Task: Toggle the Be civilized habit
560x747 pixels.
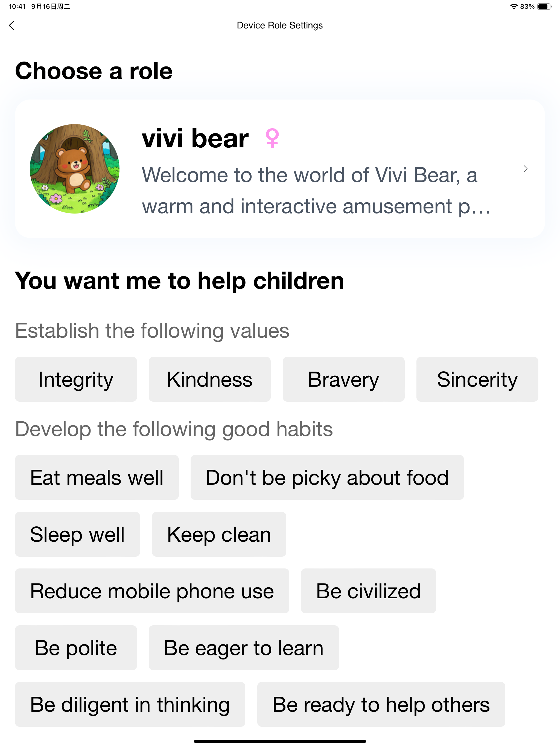Action: [x=369, y=591]
